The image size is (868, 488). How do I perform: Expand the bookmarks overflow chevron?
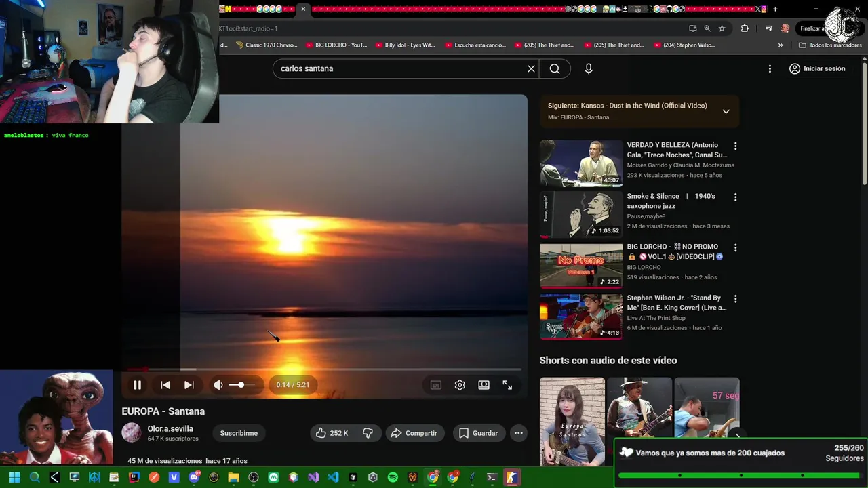coord(781,45)
